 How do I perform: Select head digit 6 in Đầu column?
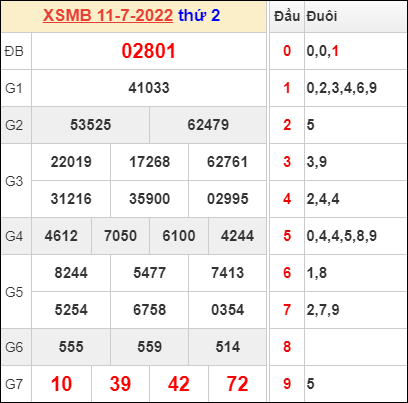pos(287,273)
